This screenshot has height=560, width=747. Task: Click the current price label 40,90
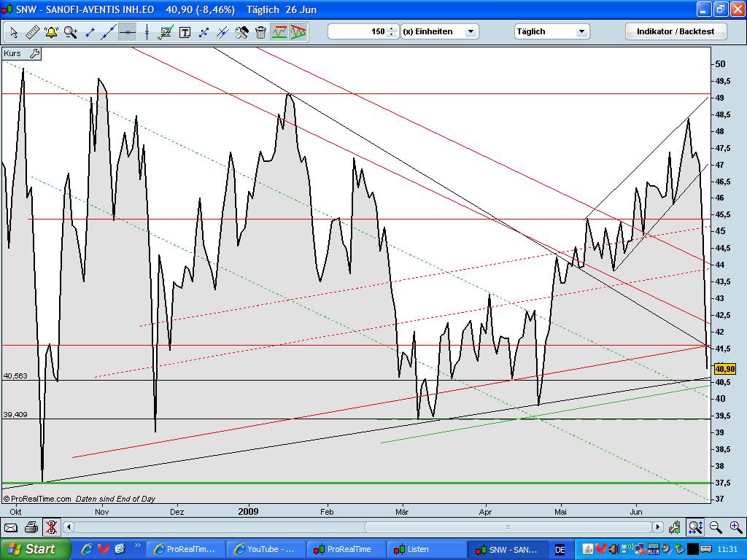coord(725,368)
